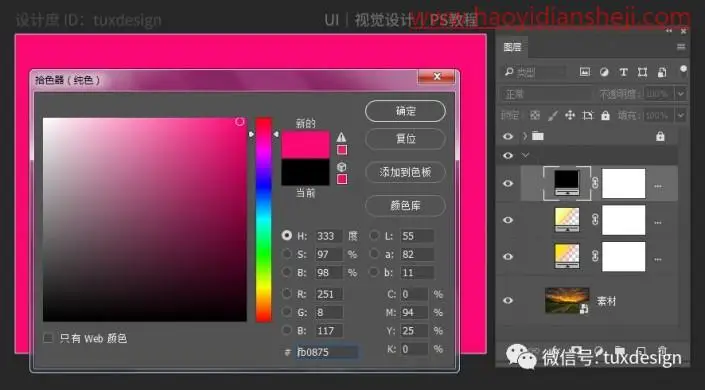
Task: Click link chain on the deep yellow gradient layer
Action: (595, 256)
